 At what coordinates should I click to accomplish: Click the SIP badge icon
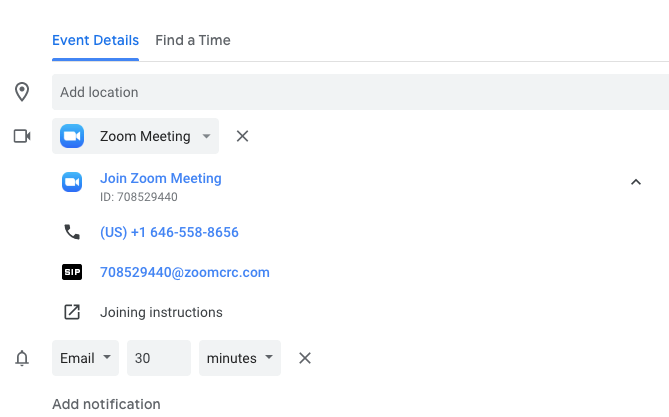click(x=72, y=272)
